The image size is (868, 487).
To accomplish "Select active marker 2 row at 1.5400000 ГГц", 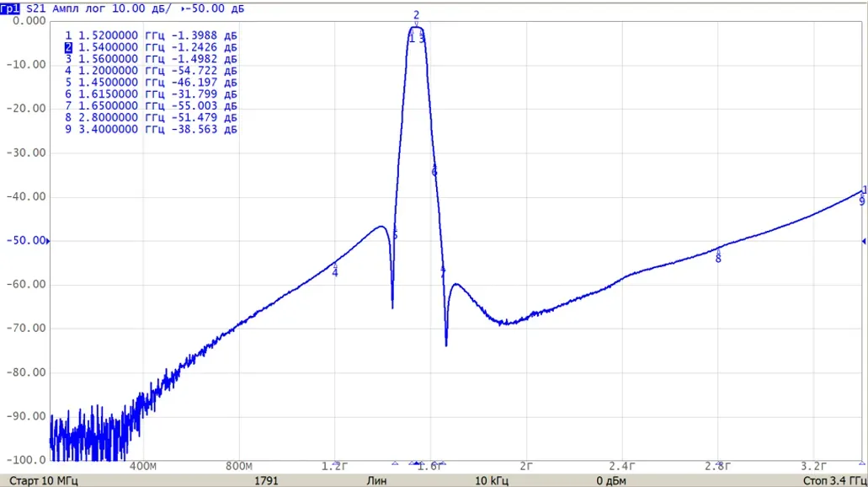I will click(151, 47).
